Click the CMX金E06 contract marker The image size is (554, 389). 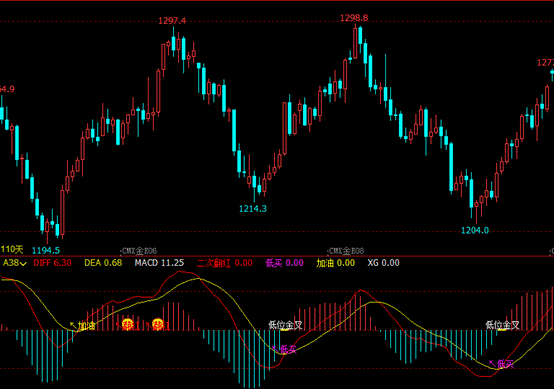click(x=138, y=251)
